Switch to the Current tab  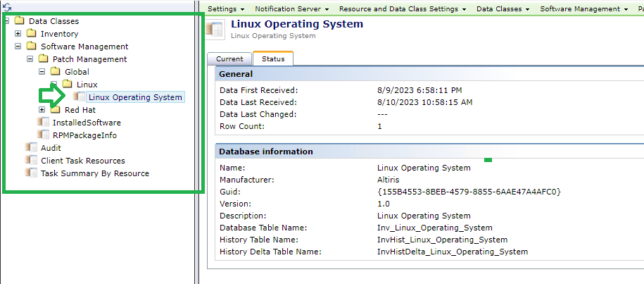[229, 59]
